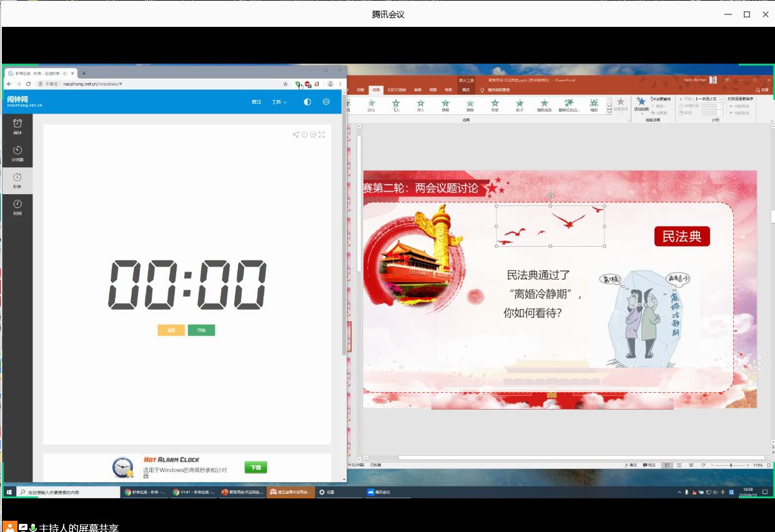The image size is (775, 532).
Task: Apply the 翻转式由远及近 animation effect
Action: 569,106
